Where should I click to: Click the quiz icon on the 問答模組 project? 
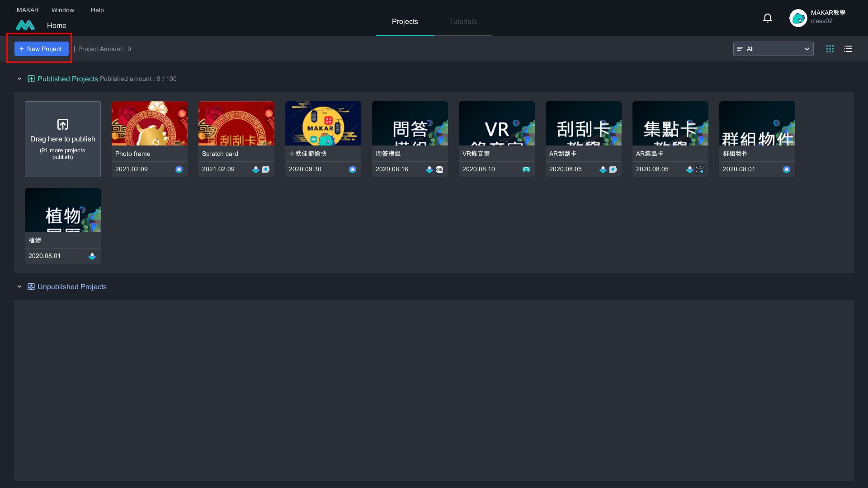tap(439, 169)
